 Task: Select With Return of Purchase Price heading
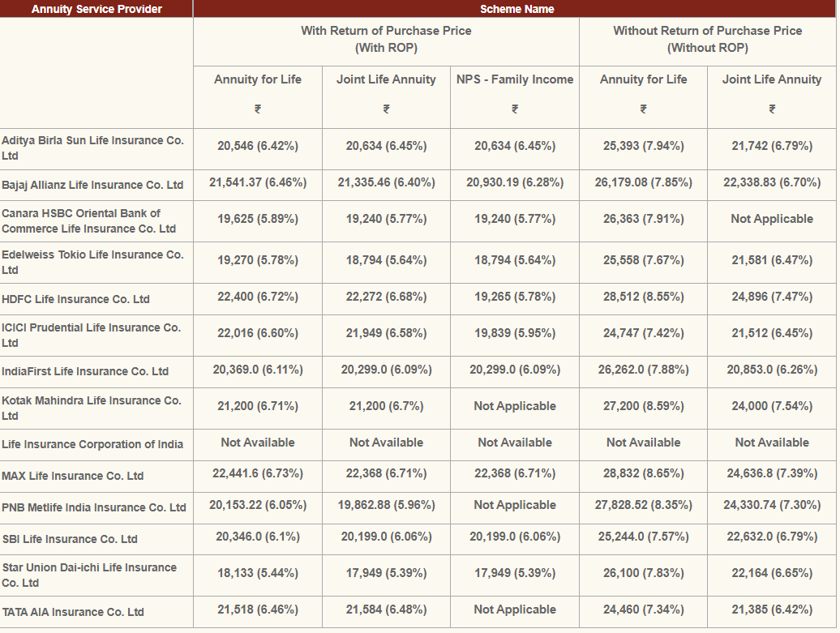tap(386, 39)
